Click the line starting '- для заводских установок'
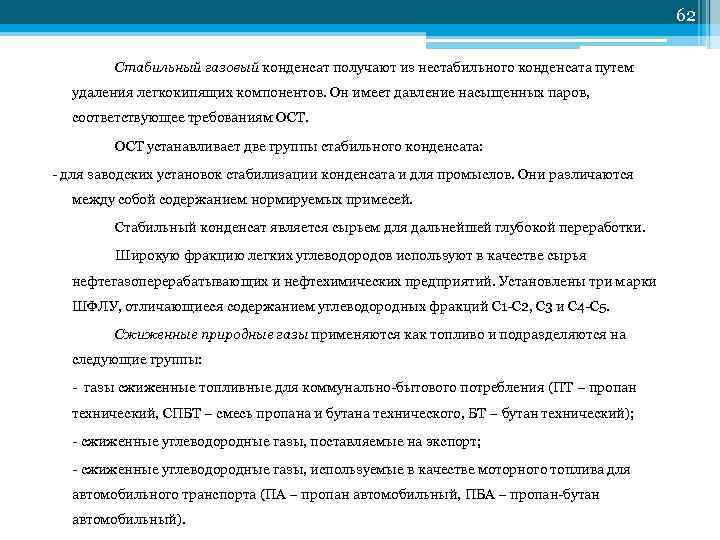 pos(343,175)
